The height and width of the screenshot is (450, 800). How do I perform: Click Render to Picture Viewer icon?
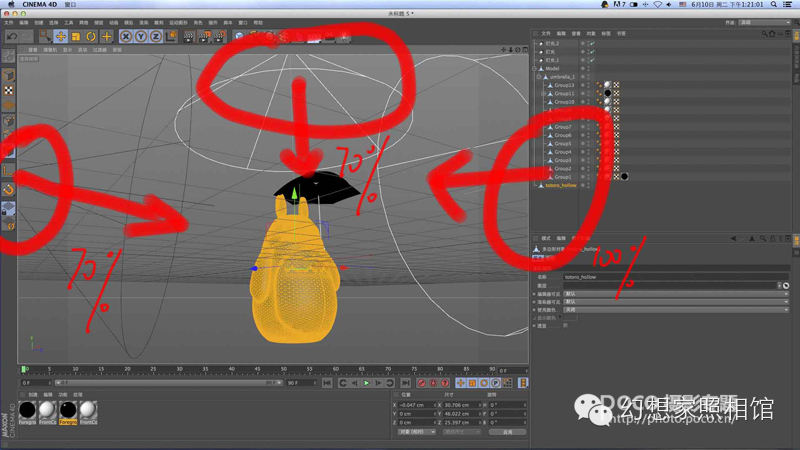[x=204, y=36]
